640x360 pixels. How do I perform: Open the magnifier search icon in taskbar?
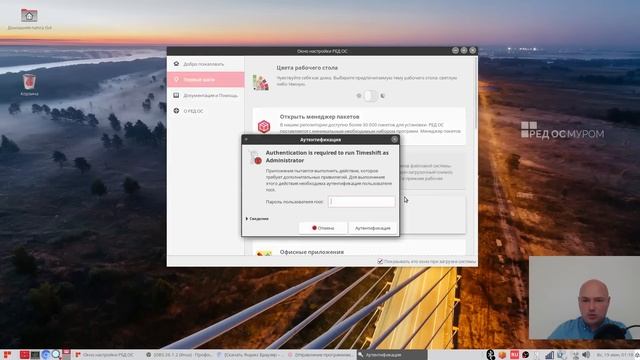[x=56, y=354]
